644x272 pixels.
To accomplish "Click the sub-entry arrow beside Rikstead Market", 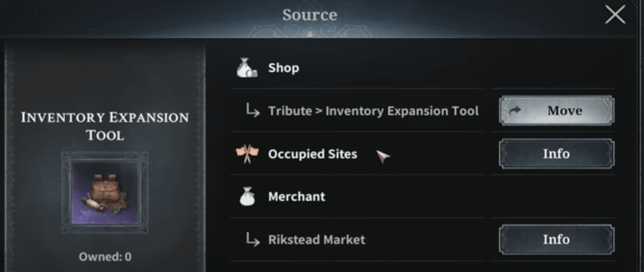I will pyautogui.click(x=252, y=240).
